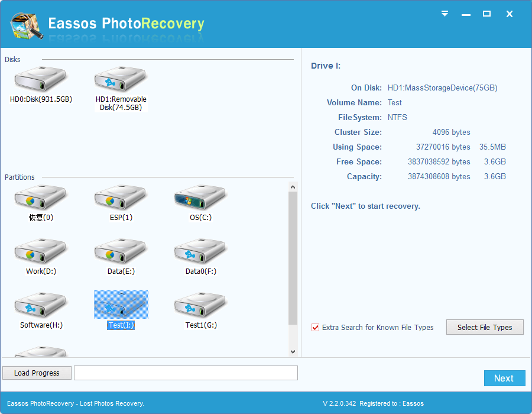Screen dimensions: 532x414
Task: Click the partitions list scroll up arrow
Action: [x=293, y=187]
